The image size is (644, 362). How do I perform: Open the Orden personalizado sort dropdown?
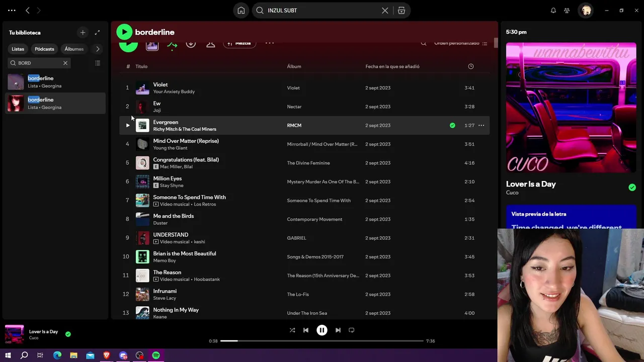[x=460, y=43]
